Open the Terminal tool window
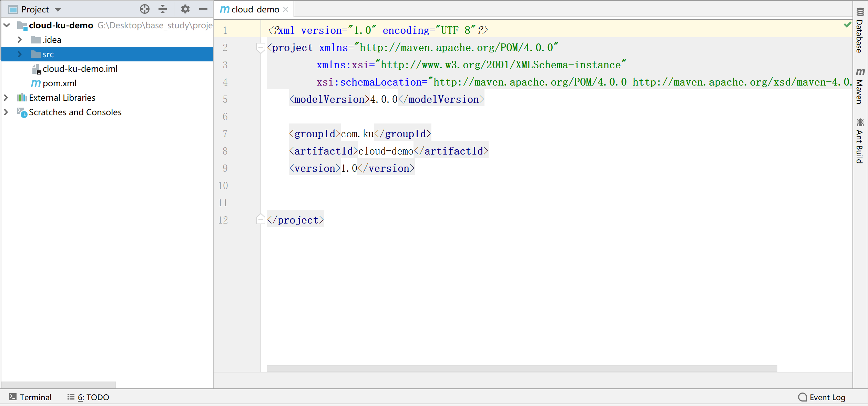This screenshot has height=406, width=868. pyautogui.click(x=30, y=397)
